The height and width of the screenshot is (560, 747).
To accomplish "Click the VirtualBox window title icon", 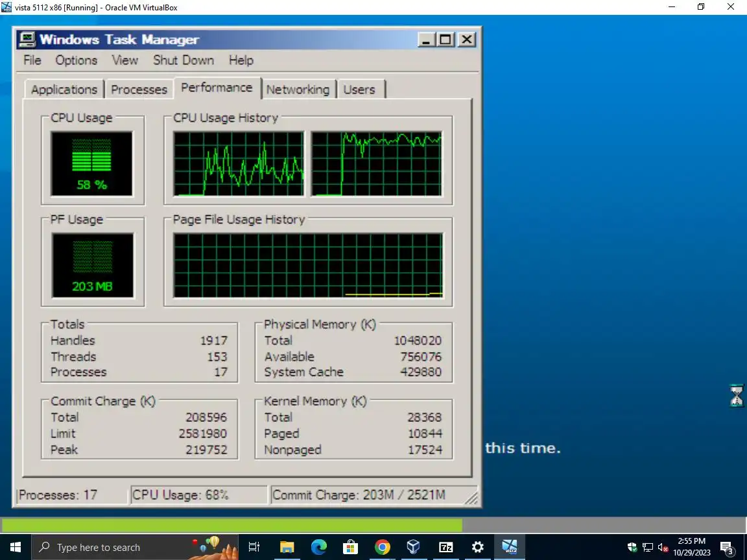I will 6,7.
